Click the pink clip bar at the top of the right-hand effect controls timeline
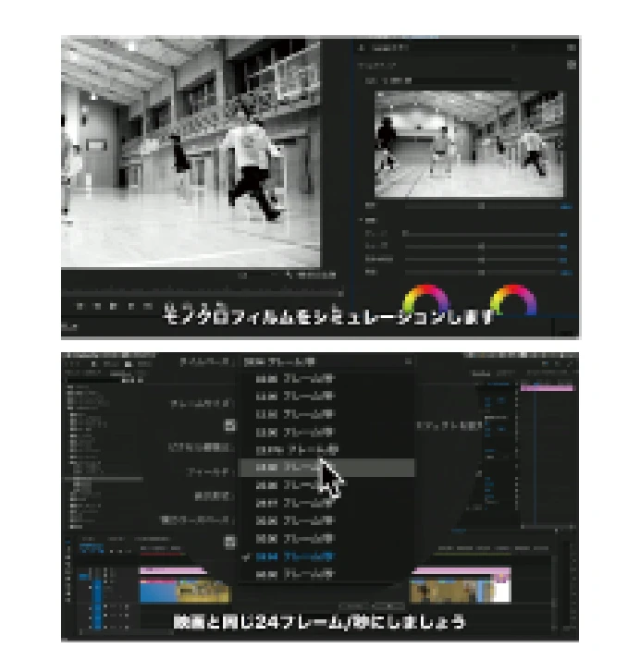This screenshot has height=672, width=640. 547,388
